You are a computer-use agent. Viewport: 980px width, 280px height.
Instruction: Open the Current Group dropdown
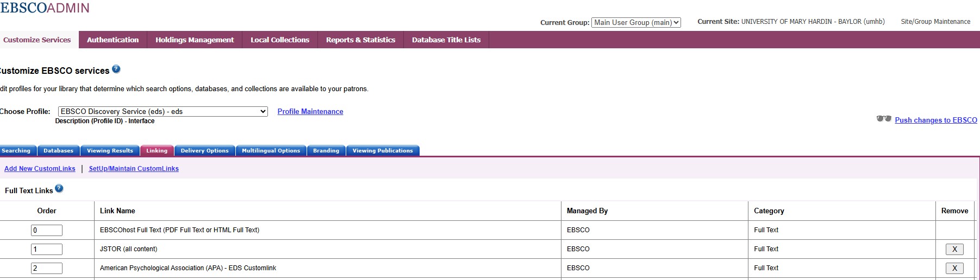coord(636,22)
